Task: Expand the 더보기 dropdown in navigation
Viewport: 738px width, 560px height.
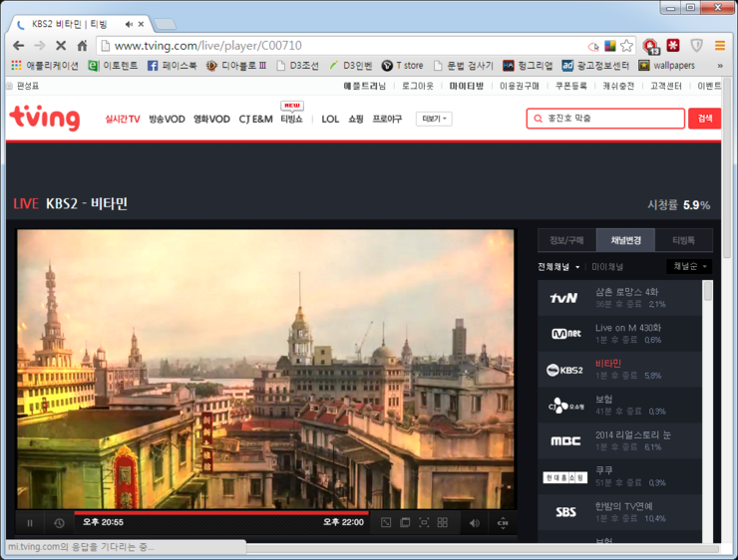Action: pos(434,119)
